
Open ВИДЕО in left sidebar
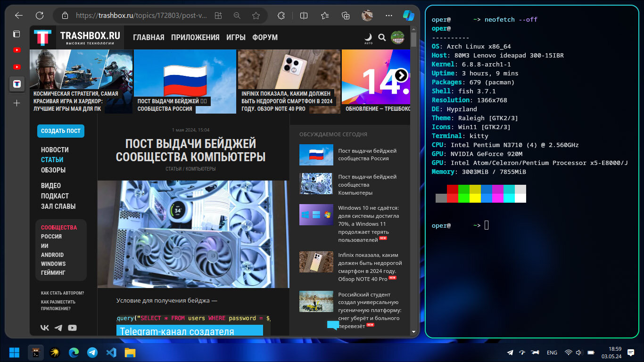(51, 186)
